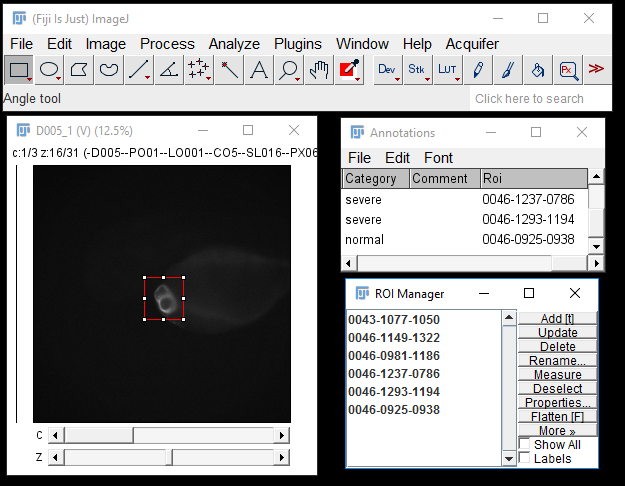Image resolution: width=625 pixels, height=486 pixels.
Task: Select the Color picker dropper tool
Action: tap(349, 70)
